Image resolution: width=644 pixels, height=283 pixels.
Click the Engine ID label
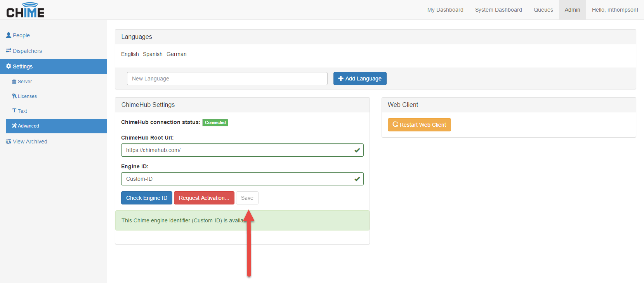click(135, 166)
